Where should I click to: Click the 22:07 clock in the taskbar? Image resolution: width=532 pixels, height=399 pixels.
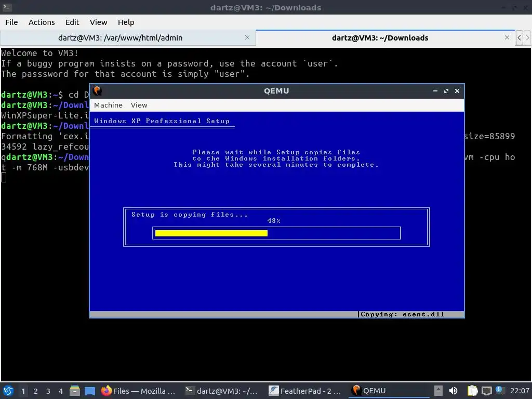[x=520, y=391]
